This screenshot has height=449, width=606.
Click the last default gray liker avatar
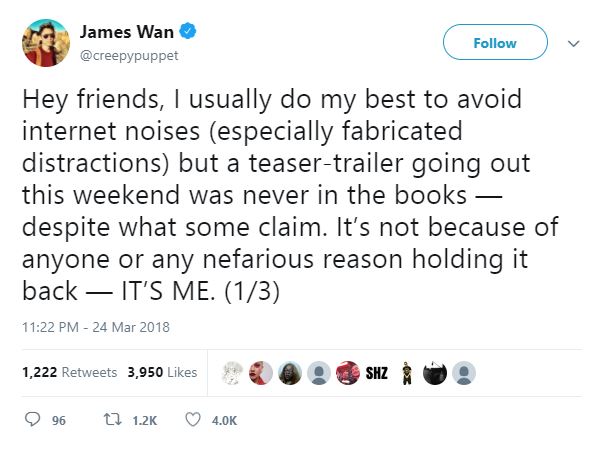click(464, 373)
